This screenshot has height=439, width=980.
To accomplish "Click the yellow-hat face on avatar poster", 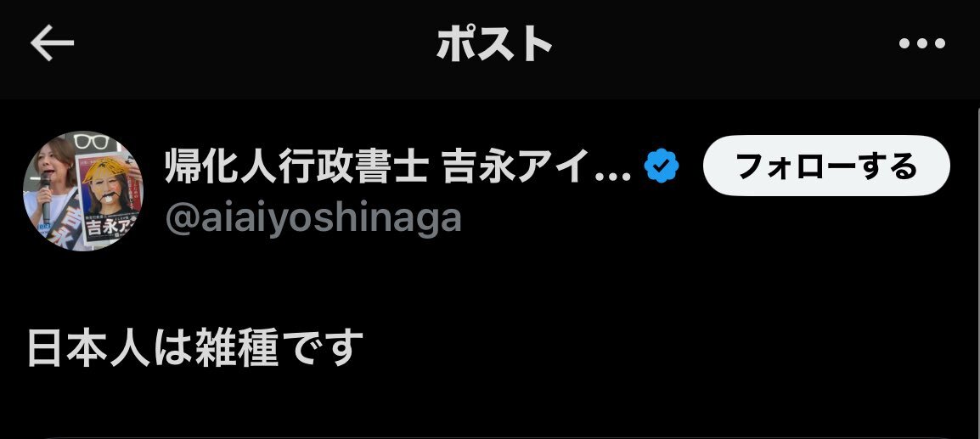I will [x=104, y=184].
